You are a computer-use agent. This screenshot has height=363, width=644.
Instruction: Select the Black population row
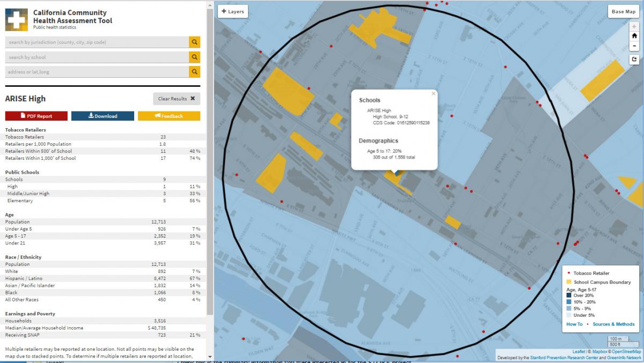click(103, 293)
